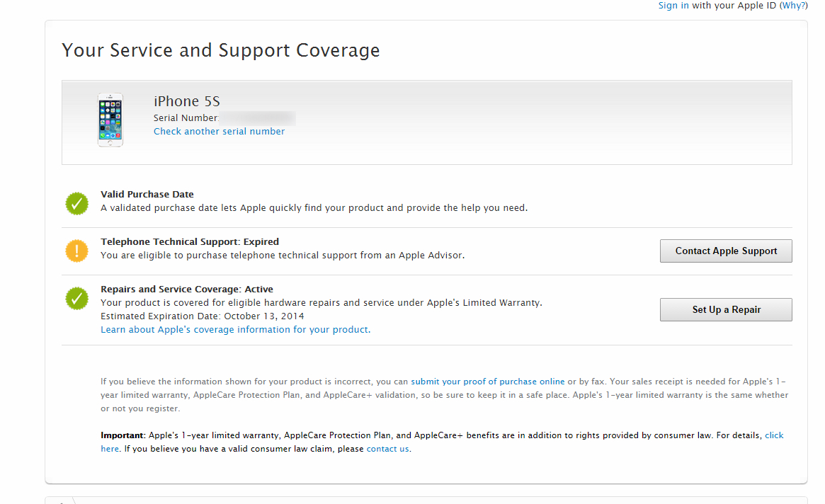Click the eligible to purchase telephone support text

[283, 255]
